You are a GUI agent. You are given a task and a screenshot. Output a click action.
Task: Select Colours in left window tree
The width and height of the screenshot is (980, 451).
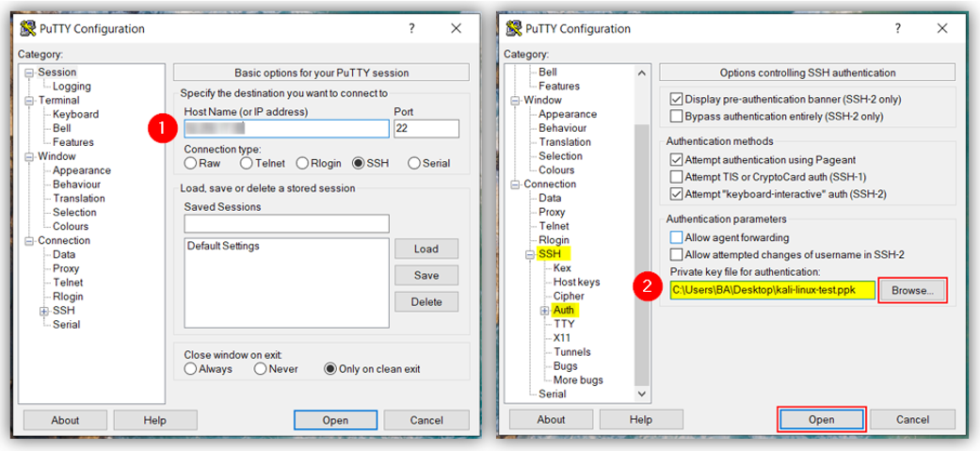(71, 226)
